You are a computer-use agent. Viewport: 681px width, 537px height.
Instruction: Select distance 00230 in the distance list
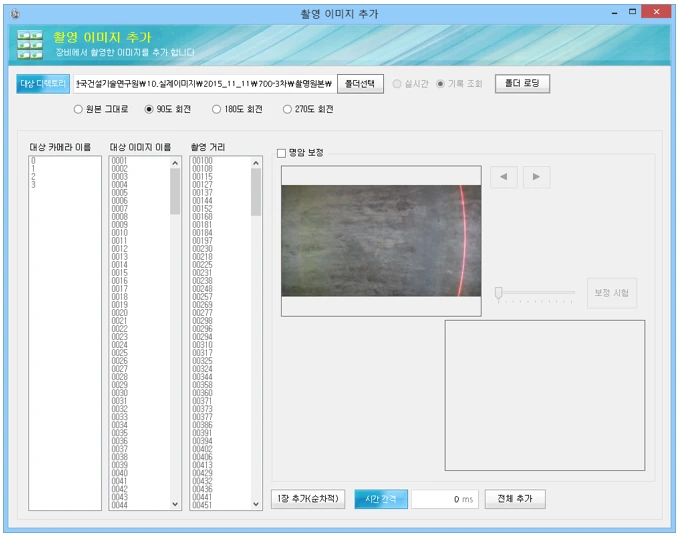click(x=221, y=249)
